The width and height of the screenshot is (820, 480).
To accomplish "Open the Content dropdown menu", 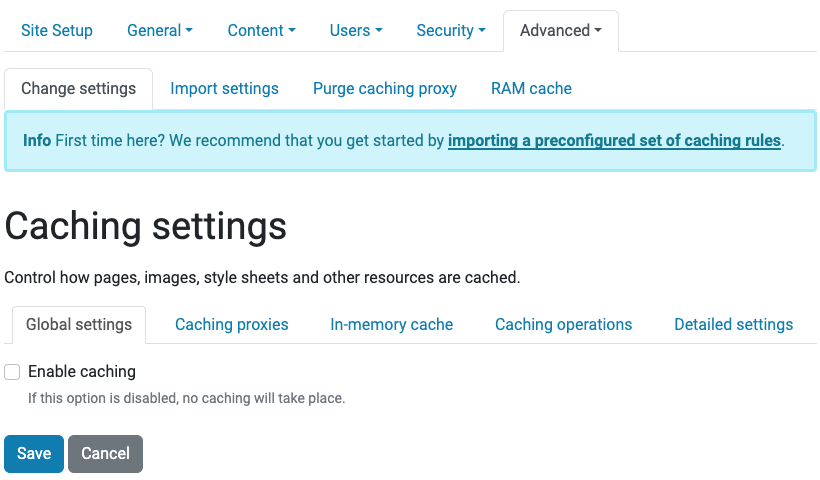I will pyautogui.click(x=261, y=30).
